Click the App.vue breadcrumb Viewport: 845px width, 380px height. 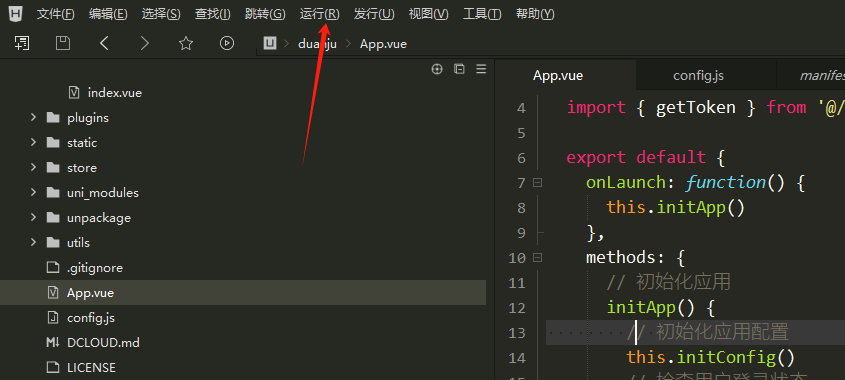click(383, 44)
